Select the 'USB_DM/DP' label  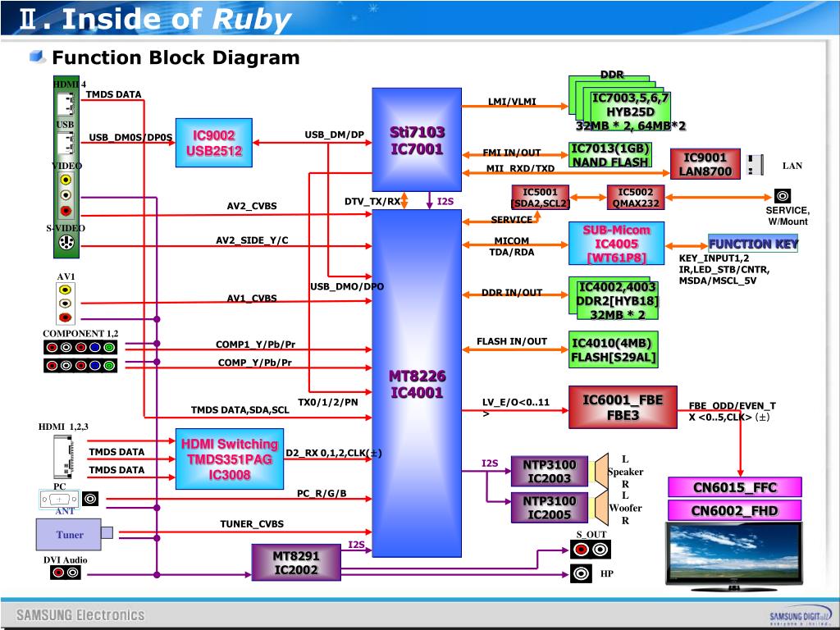335,135
